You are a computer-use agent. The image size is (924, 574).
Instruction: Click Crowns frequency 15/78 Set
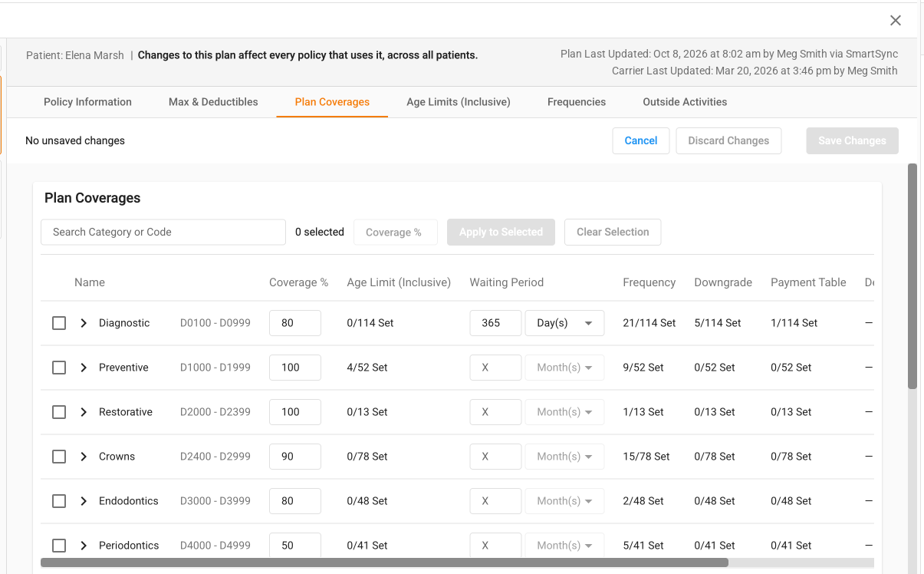pos(646,457)
